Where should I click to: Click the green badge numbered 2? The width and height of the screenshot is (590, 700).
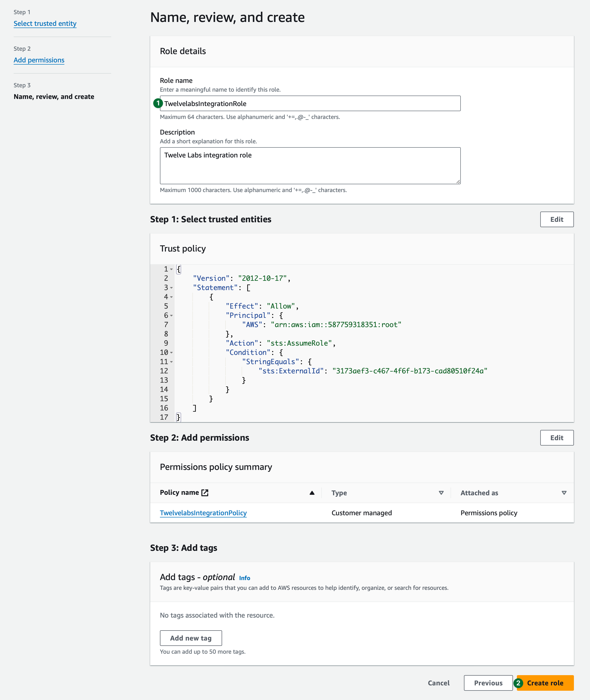click(x=518, y=683)
